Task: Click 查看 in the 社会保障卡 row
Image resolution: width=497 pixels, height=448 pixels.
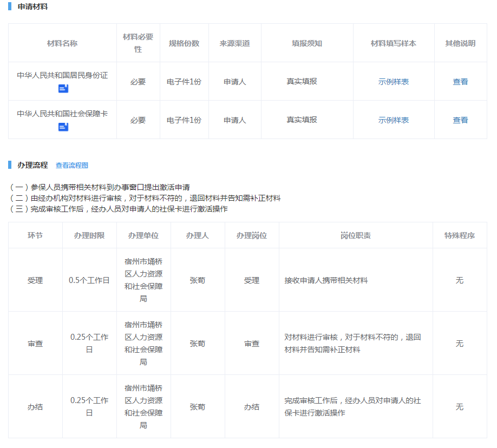Action: [x=460, y=120]
